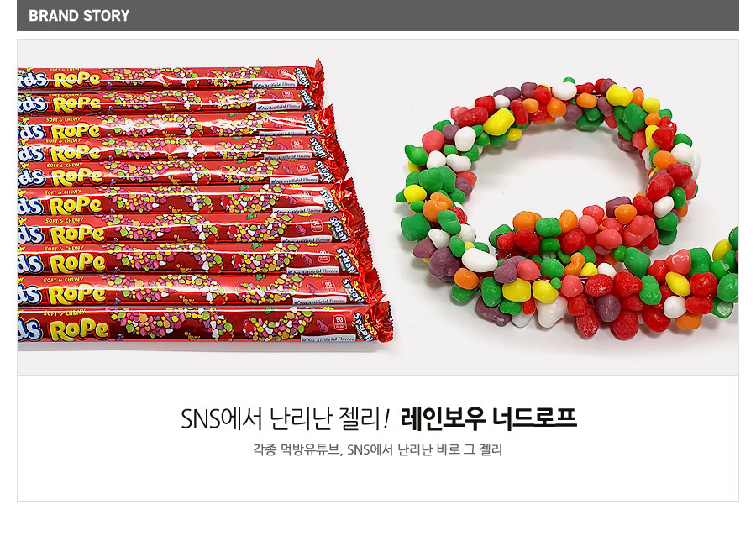Click the yellow Rope logo on bottom package
Image resolution: width=756 pixels, height=552 pixels.
(x=80, y=330)
